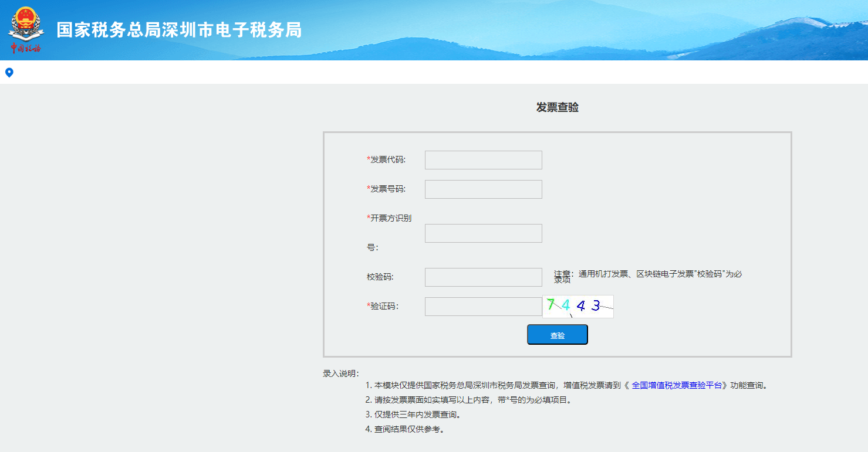
Task: Click inside the 发票号码 input field
Action: [x=483, y=189]
